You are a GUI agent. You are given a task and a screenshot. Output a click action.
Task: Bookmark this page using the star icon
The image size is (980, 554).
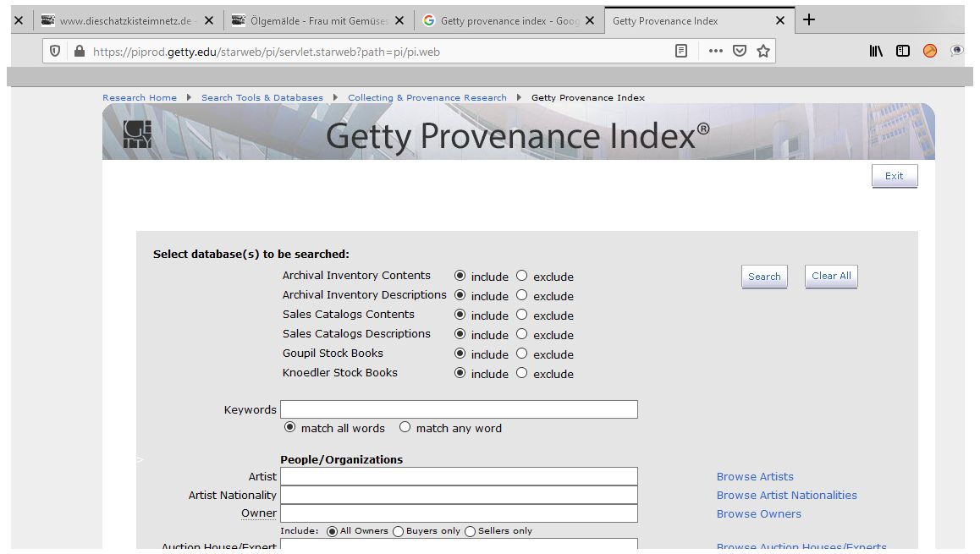click(762, 51)
